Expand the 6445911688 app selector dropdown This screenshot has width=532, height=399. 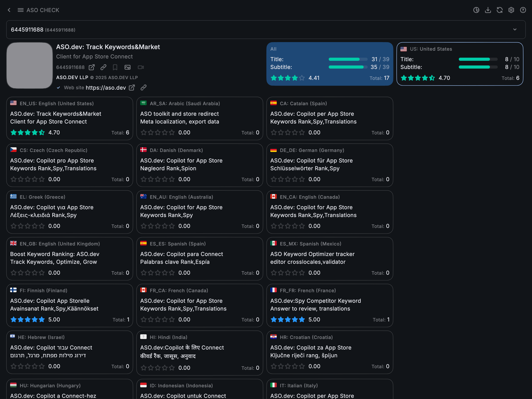click(x=515, y=30)
